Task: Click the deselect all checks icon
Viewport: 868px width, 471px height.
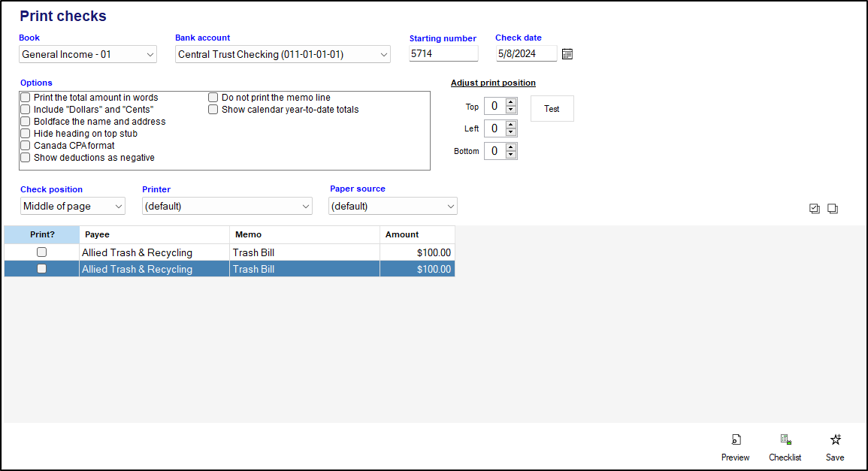Action: tap(833, 209)
